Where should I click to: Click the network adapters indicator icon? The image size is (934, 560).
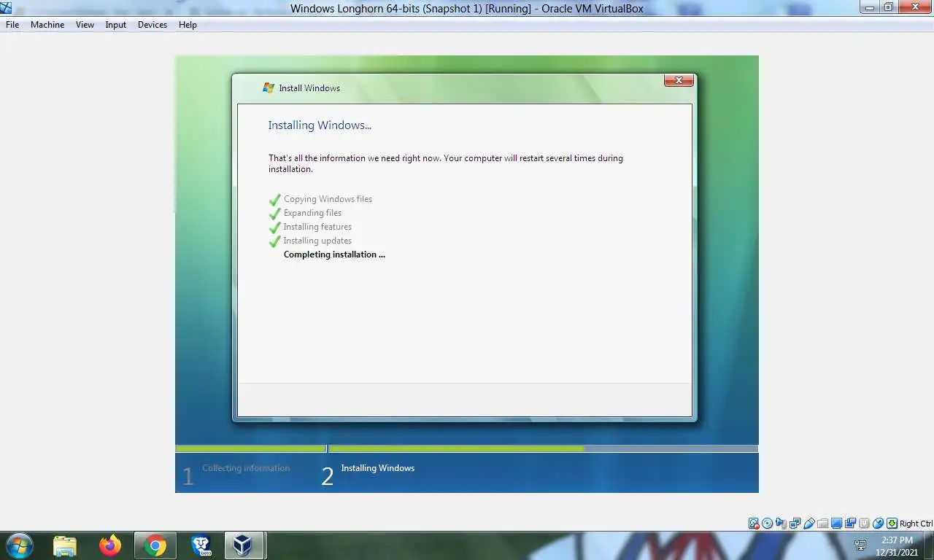[795, 523]
